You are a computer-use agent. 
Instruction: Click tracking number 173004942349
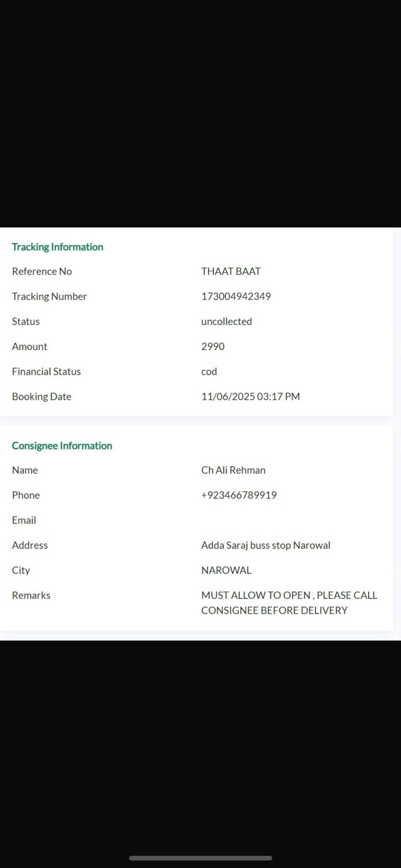(x=236, y=296)
